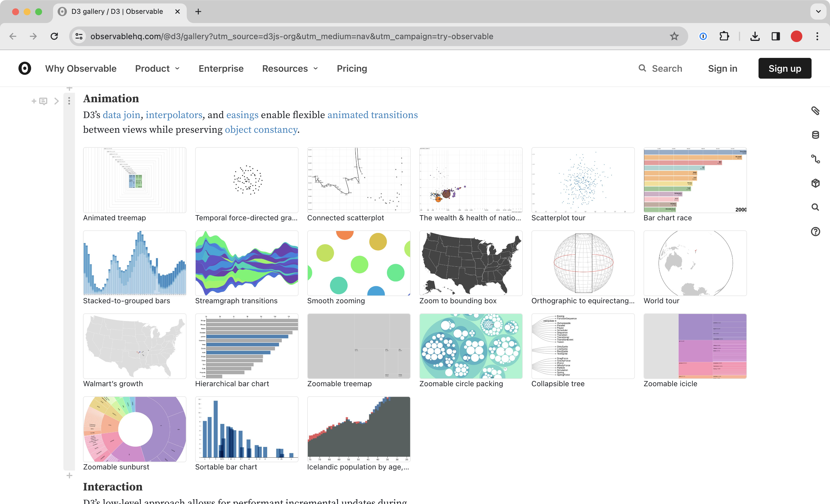This screenshot has width=830, height=504.
Task: Open the attachments paperclip icon
Action: 815,110
